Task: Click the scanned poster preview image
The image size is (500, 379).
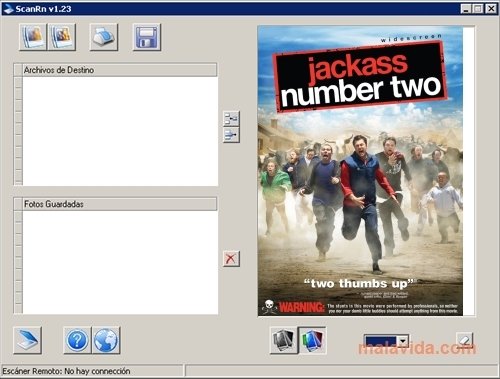Action: point(360,171)
